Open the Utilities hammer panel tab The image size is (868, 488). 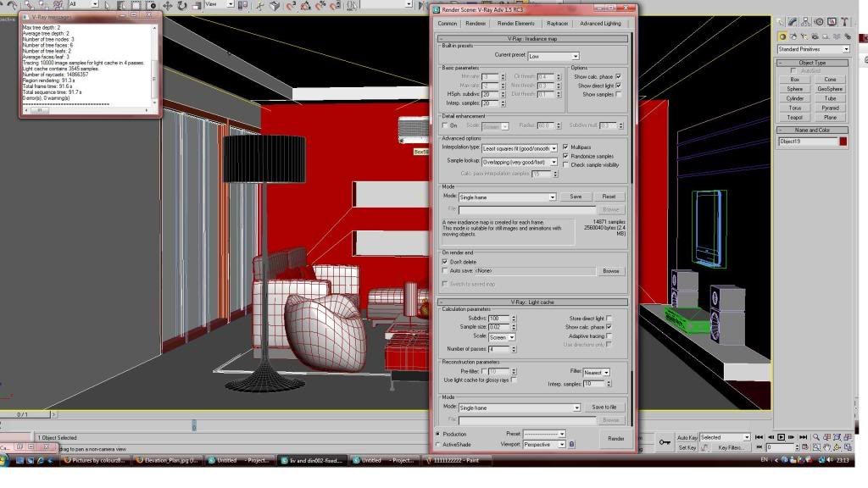coord(843,22)
